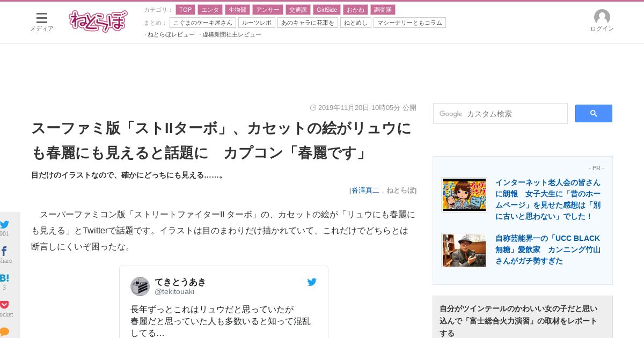The width and height of the screenshot is (644, 338).
Task: Open the メディア hamburger menu
Action: 41,18
